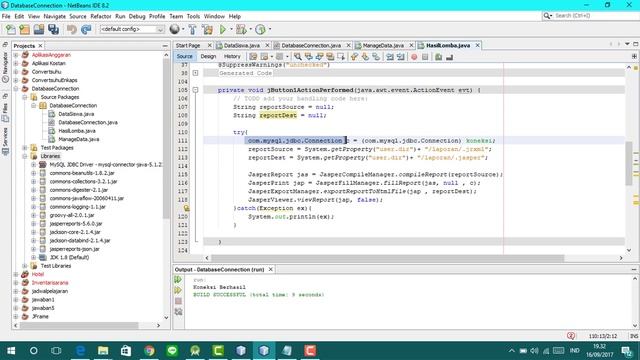The width and height of the screenshot is (640, 360).
Task: Select the Source view button
Action: [x=184, y=56]
